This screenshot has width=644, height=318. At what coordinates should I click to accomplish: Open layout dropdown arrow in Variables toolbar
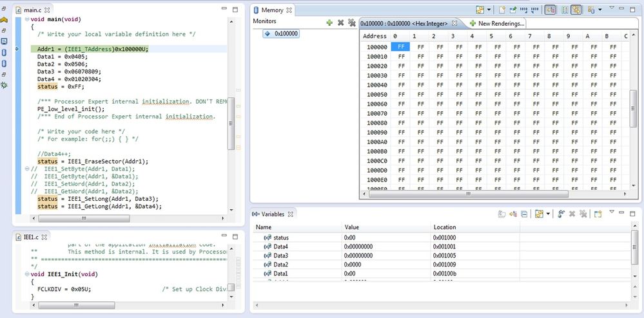(x=548, y=214)
